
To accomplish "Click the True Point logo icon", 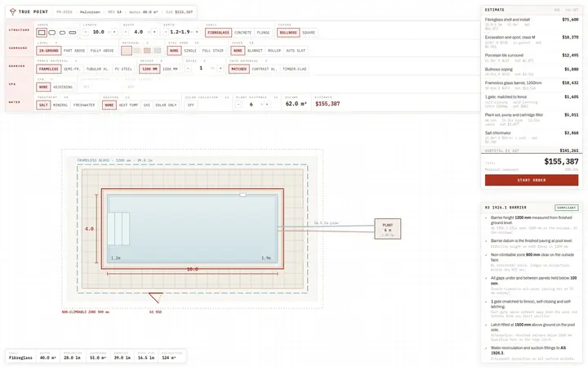I will (13, 12).
